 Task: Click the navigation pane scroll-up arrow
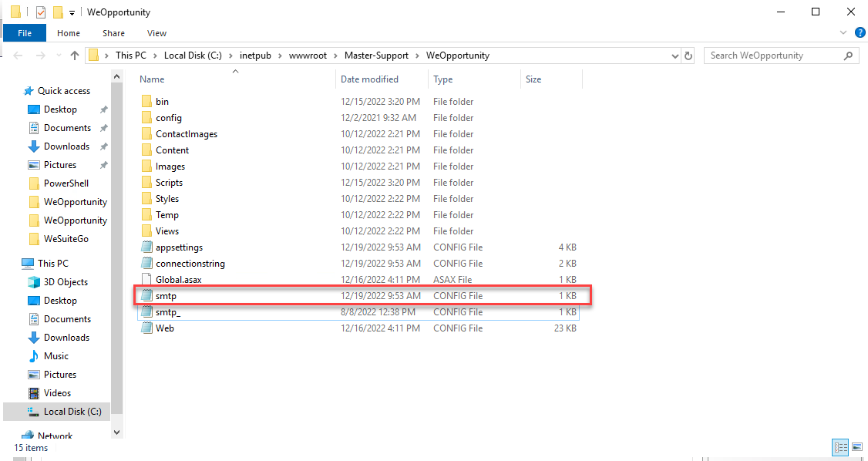[x=117, y=76]
